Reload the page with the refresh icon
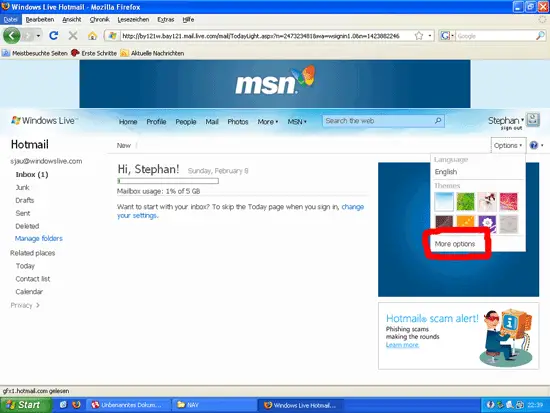The height and width of the screenshot is (413, 550). 54,35
